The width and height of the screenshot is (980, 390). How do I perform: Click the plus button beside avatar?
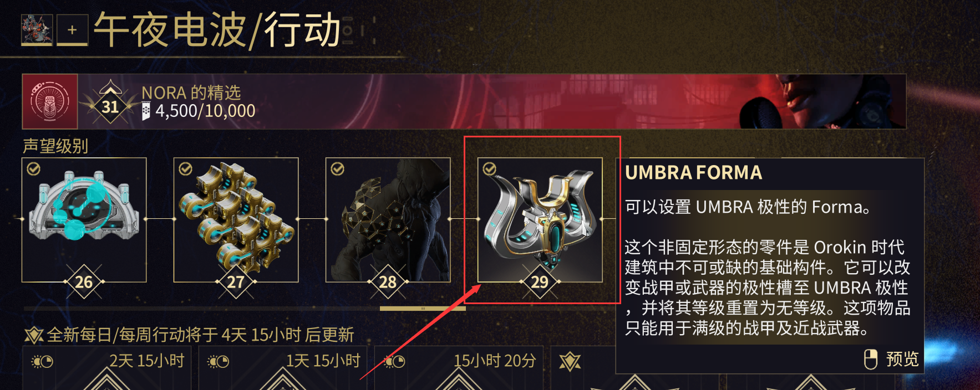point(72,30)
